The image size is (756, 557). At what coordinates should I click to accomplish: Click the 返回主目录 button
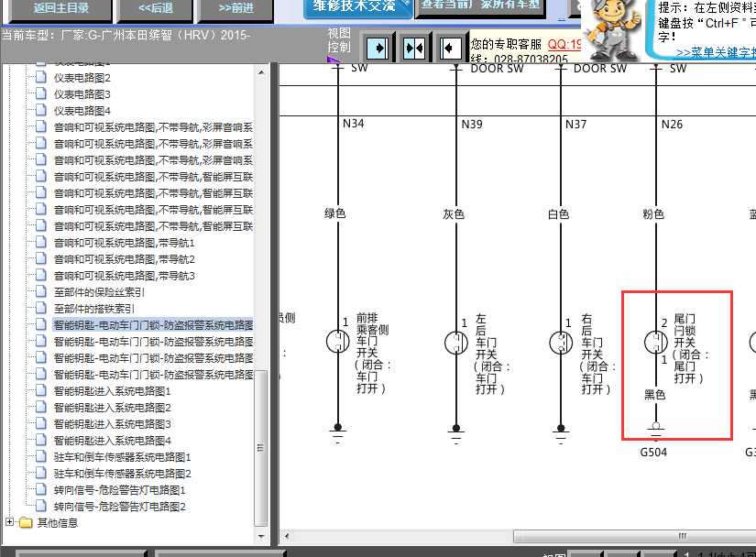click(60, 9)
